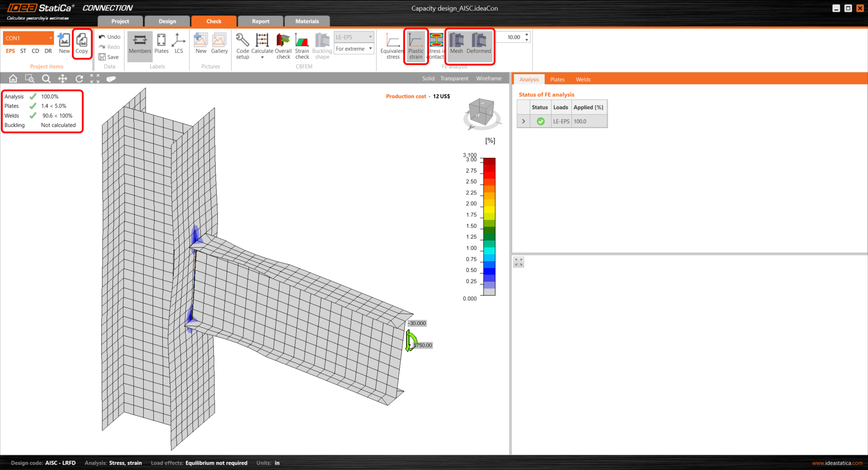Click Save in the Data group
Screen dimensions: 868x470
[109, 57]
